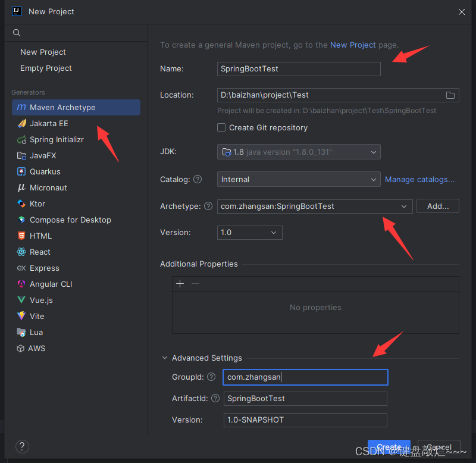Click the Express ex icon

21,268
